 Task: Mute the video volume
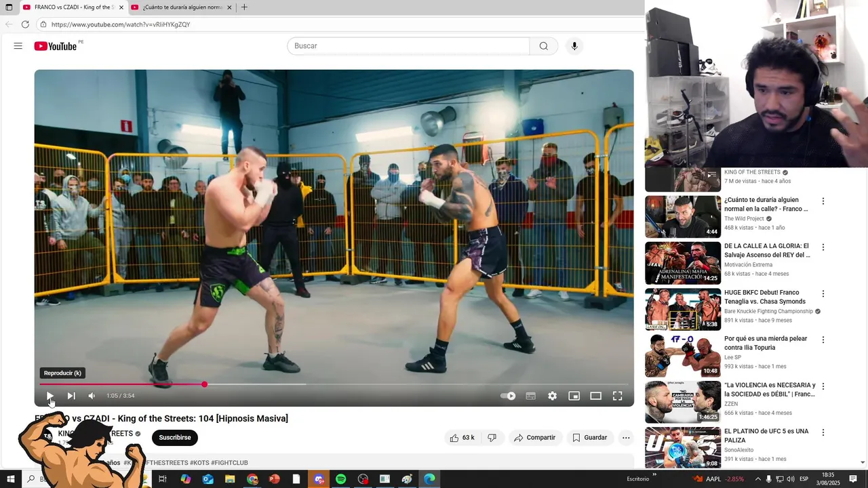pyautogui.click(x=92, y=396)
